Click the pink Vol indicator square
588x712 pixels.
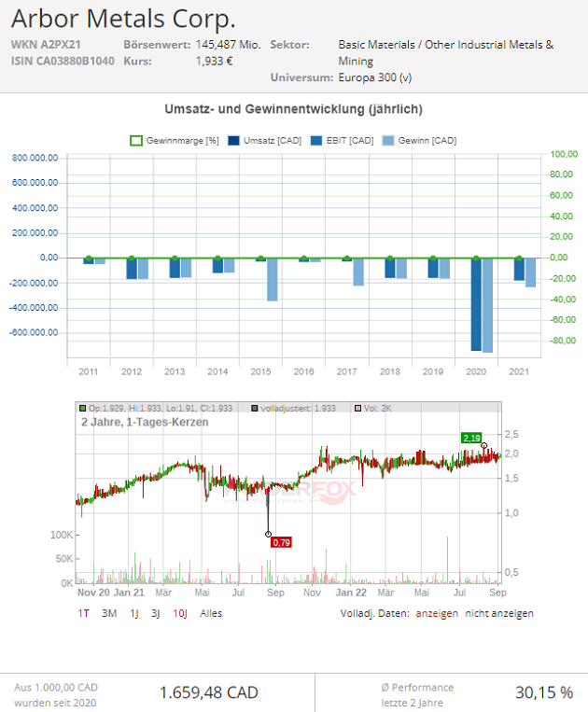357,408
